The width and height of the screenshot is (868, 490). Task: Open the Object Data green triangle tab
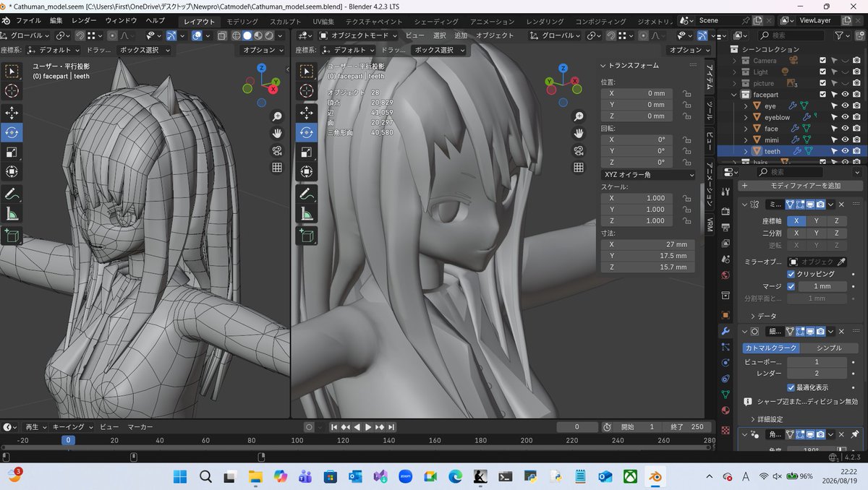(x=726, y=395)
